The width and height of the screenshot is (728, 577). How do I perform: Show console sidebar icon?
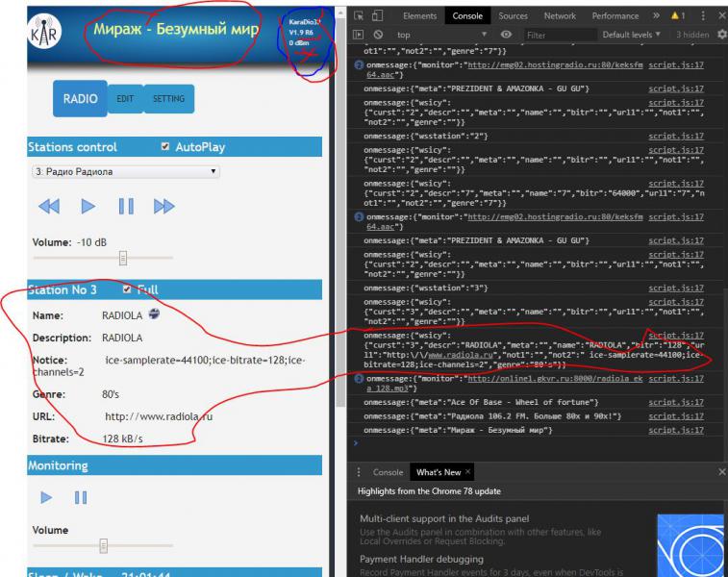[358, 35]
